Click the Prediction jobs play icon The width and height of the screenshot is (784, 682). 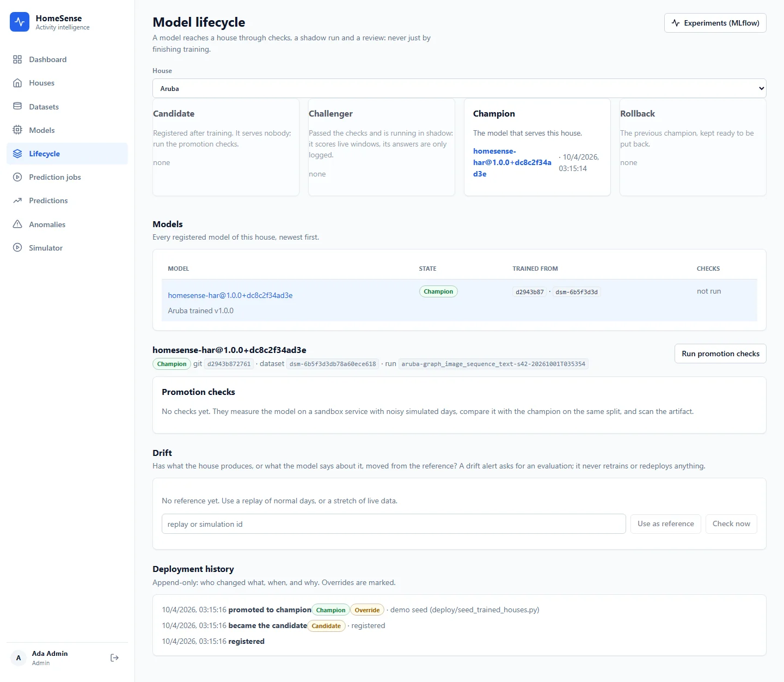tap(17, 177)
